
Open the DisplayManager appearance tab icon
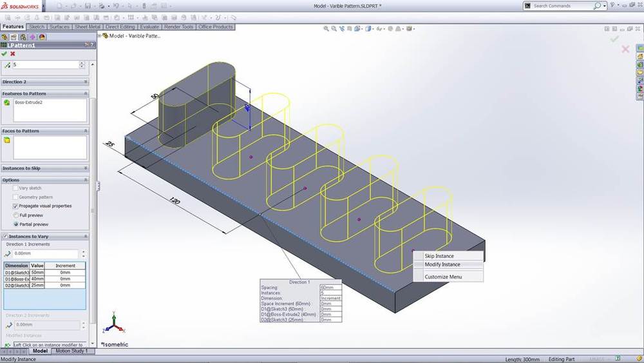[42, 37]
